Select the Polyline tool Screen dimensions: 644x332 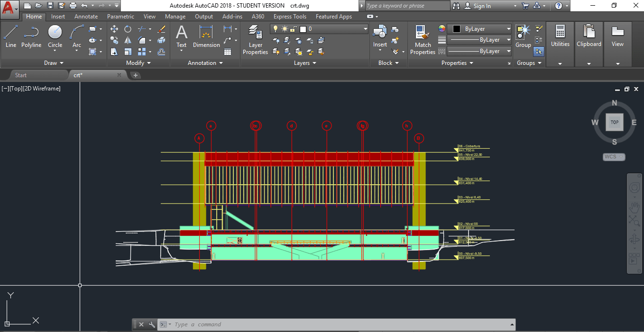coord(31,37)
